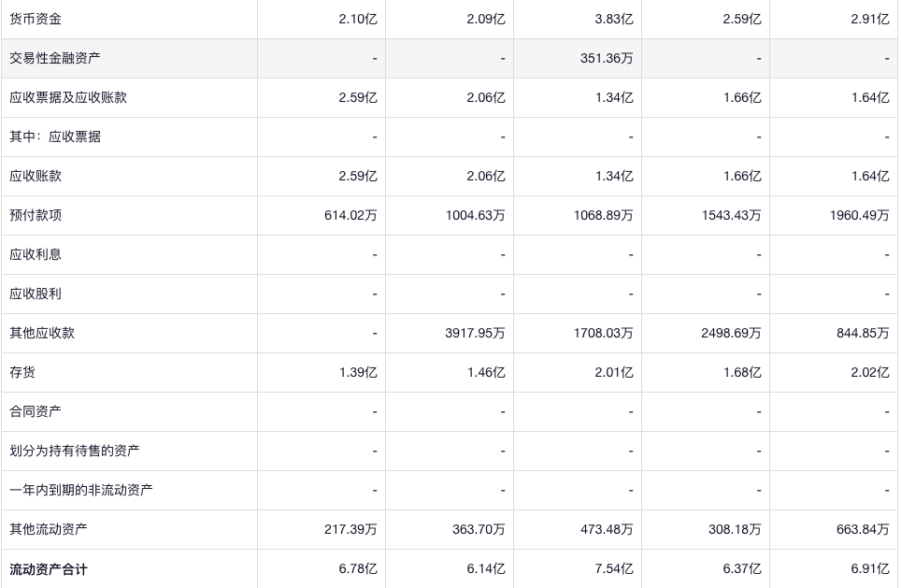Screen dimensions: 901x588
Task: Click the 2.02亿 inventory cell
Action: (870, 372)
